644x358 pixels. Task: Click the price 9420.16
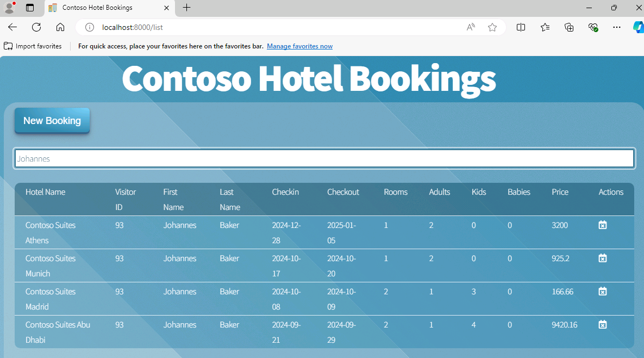[x=564, y=325]
